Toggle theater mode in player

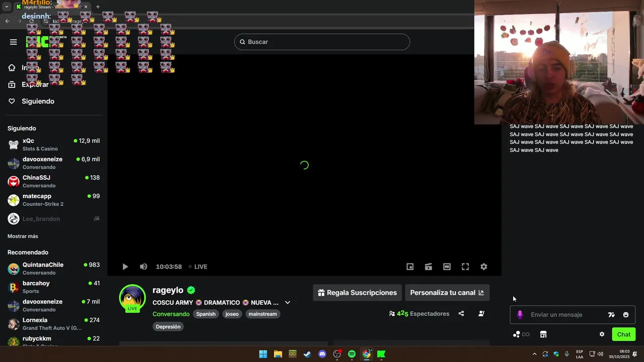[447, 267]
